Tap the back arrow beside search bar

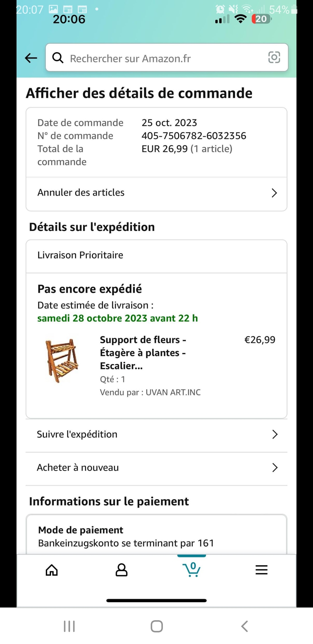31,58
